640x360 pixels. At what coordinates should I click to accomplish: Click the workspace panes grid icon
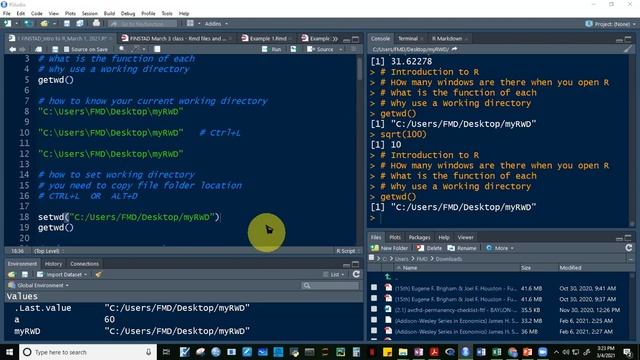[190, 23]
